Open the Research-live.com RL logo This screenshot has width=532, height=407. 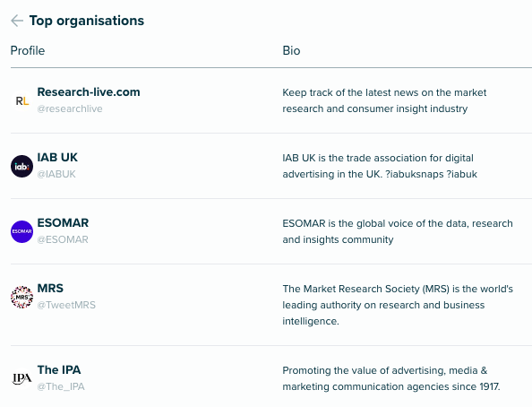pos(22,101)
